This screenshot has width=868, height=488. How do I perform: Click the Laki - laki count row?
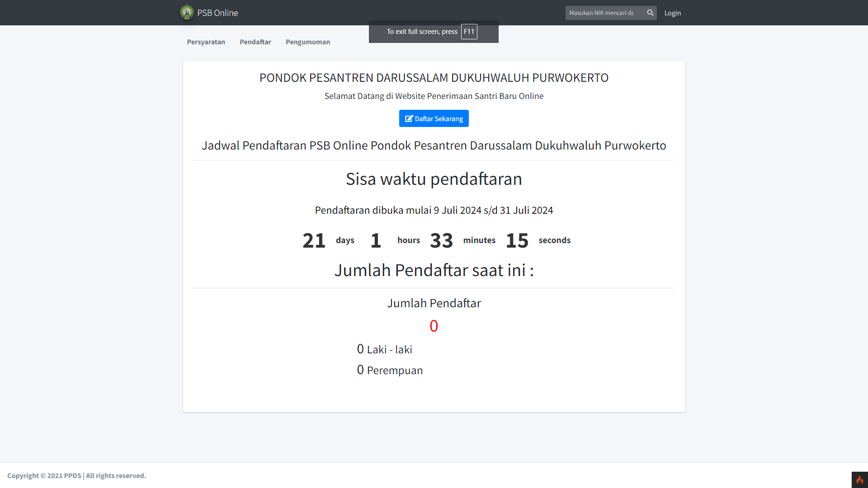click(384, 349)
